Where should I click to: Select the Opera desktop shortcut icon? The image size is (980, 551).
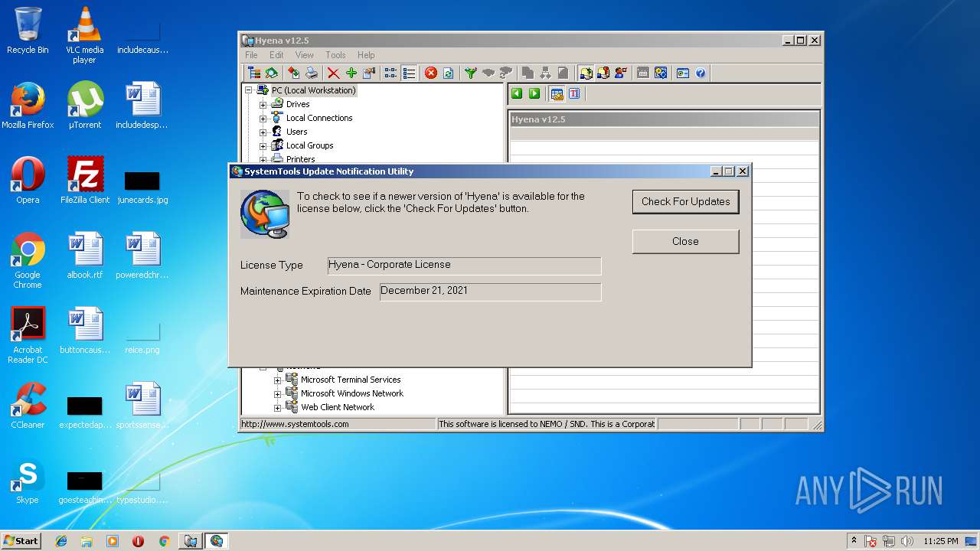click(x=28, y=180)
